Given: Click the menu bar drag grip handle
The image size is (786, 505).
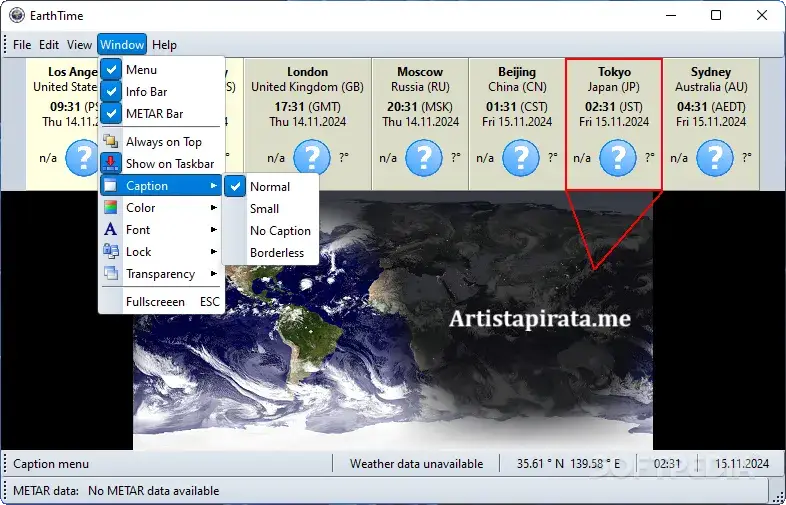Looking at the screenshot, I should point(5,45).
